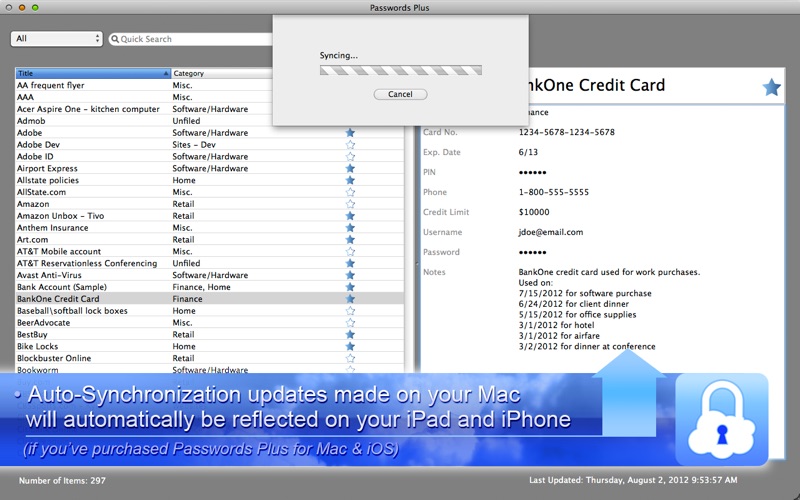Select the AA frequent flyer entry
Screen dimensions: 800x500
210,85
